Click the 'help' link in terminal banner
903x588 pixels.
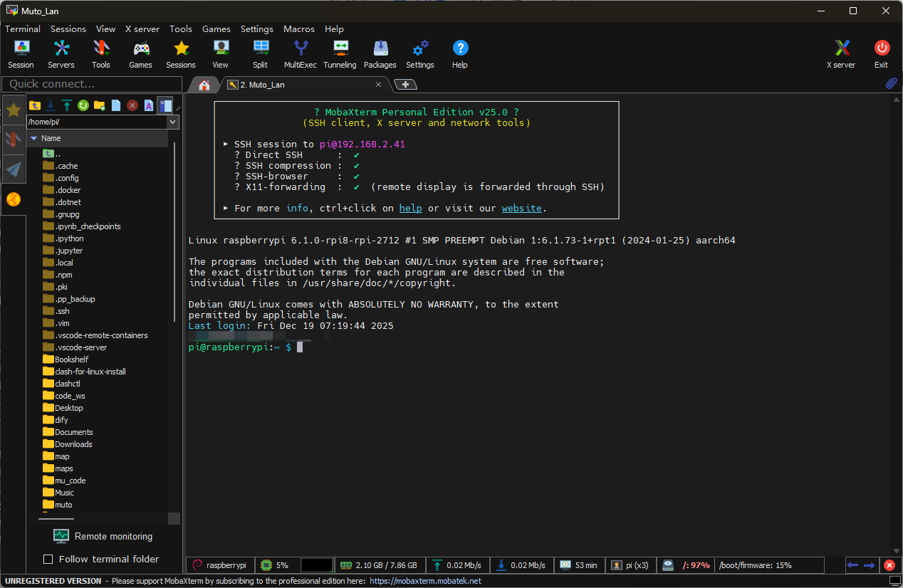click(410, 209)
